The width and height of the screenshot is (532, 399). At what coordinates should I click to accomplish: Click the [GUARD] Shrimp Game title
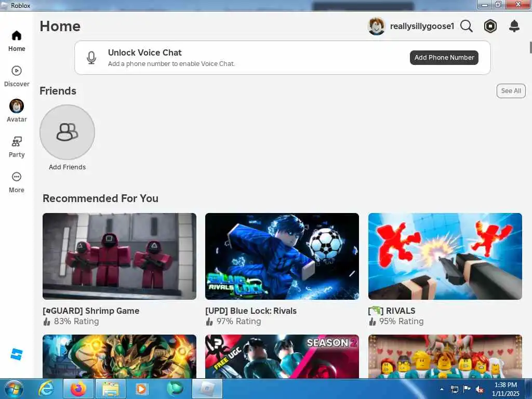pyautogui.click(x=91, y=311)
